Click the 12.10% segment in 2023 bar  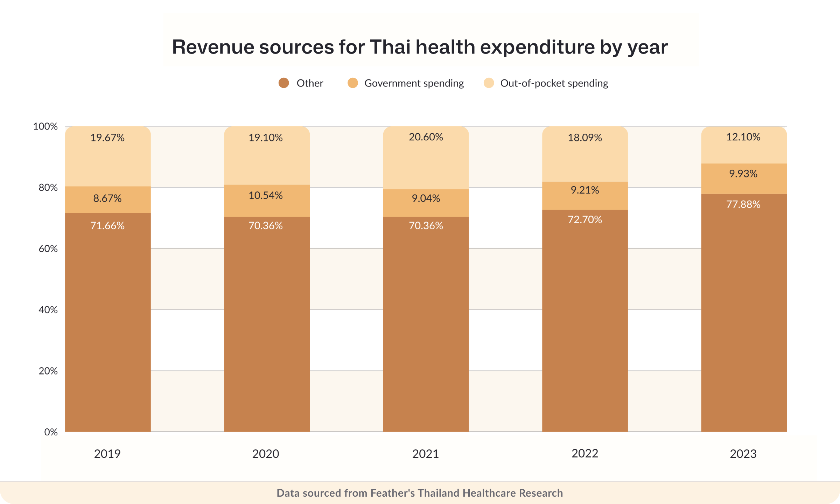[x=744, y=145]
